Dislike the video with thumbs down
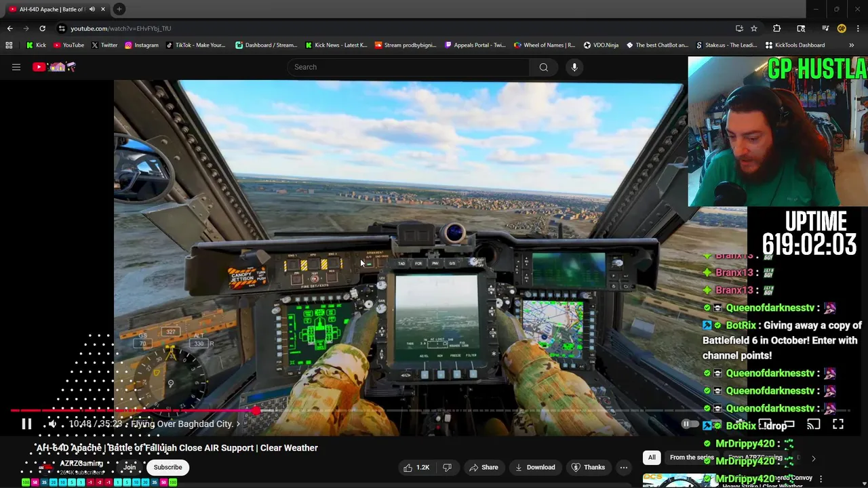Viewport: 868px width, 488px height. 448,468
